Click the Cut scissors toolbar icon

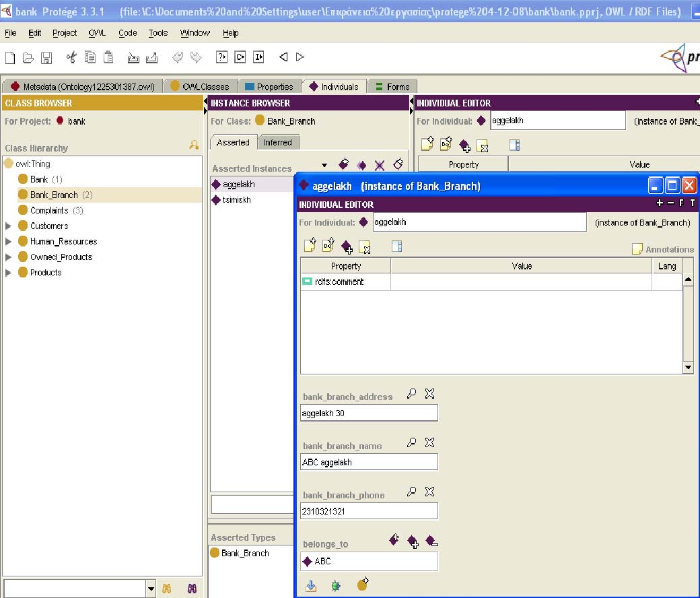(x=71, y=57)
